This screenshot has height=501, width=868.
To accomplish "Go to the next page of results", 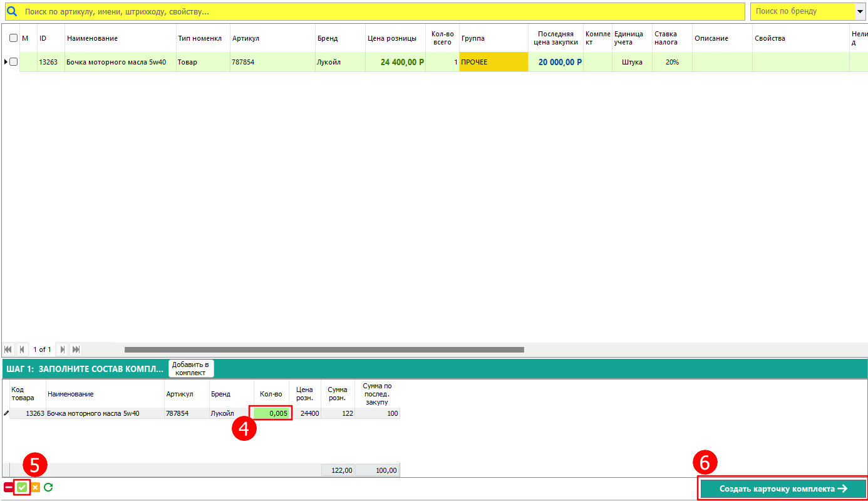I will (x=63, y=349).
